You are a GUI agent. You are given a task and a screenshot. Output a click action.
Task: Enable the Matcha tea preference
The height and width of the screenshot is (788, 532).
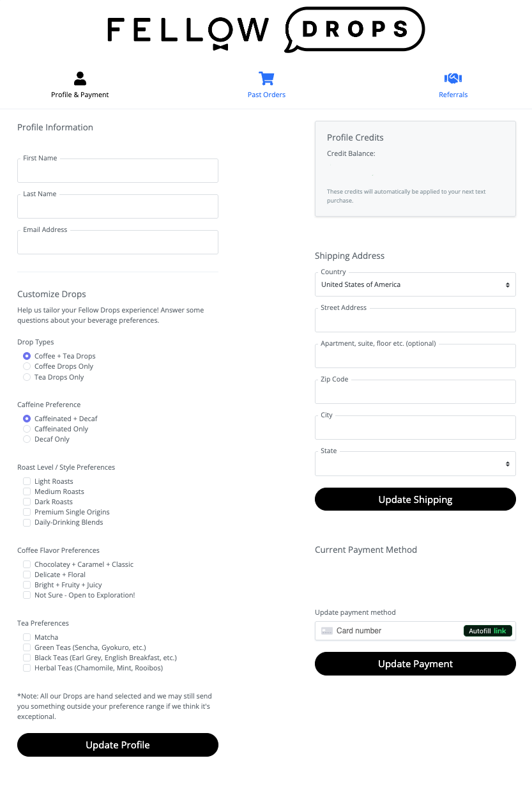click(27, 637)
